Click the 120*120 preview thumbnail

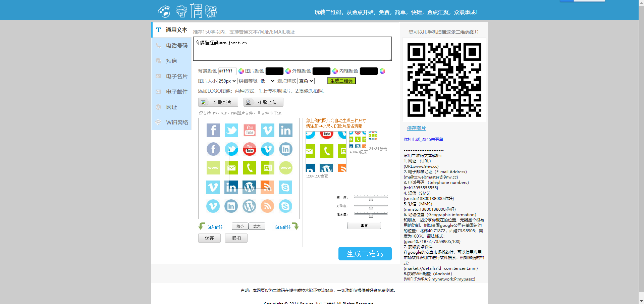326,152
